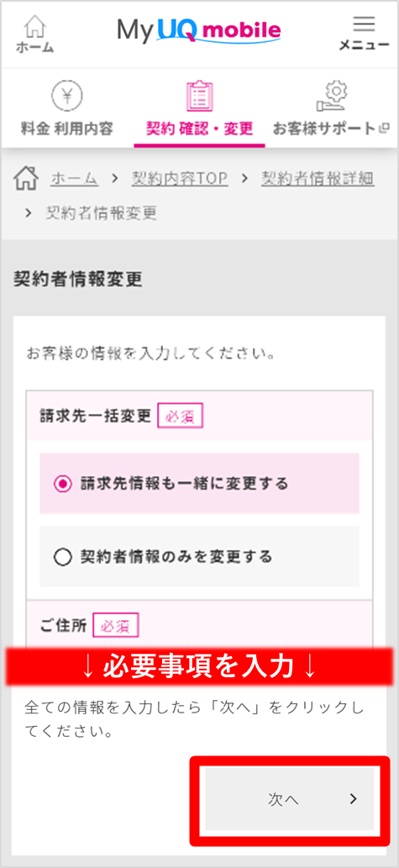Open 契約者情報詳細 breadcrumb link

click(x=318, y=178)
